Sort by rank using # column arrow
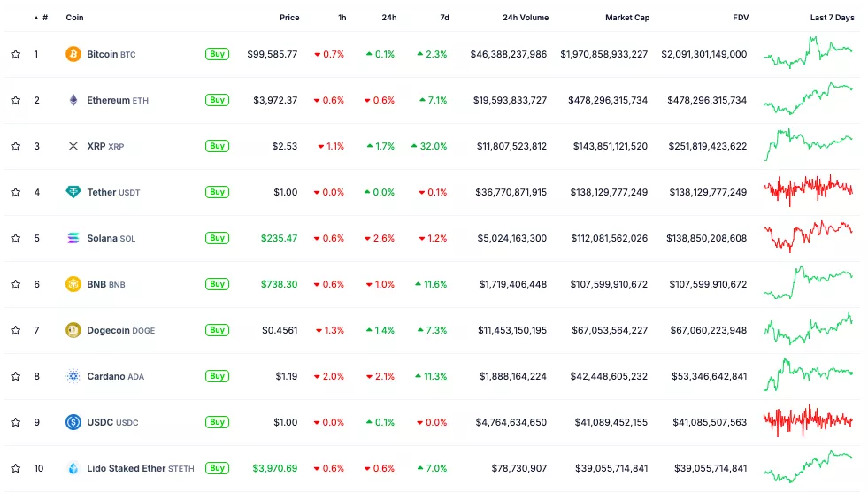This screenshot has height=492, width=868. [36, 18]
